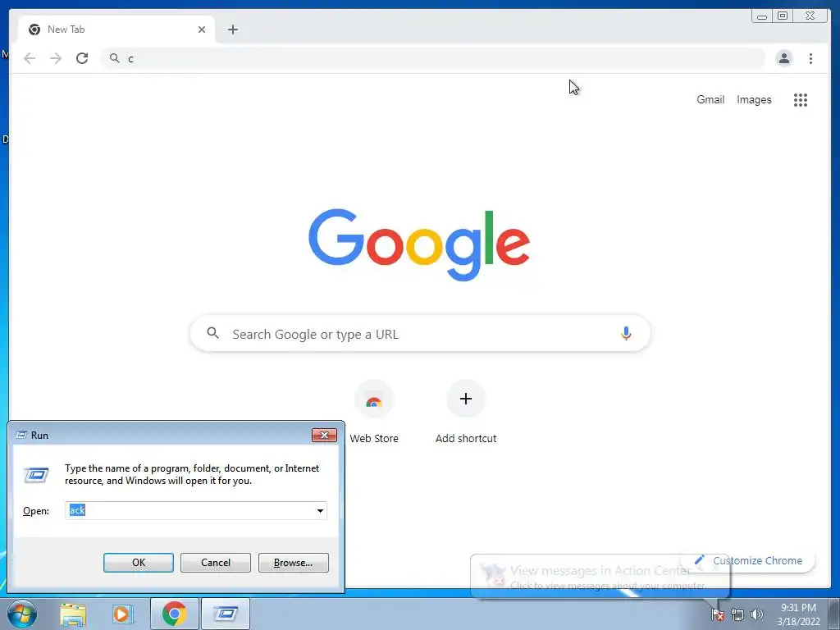This screenshot has width=840, height=630.
Task: Click the Windows Start orb
Action: coord(21,614)
